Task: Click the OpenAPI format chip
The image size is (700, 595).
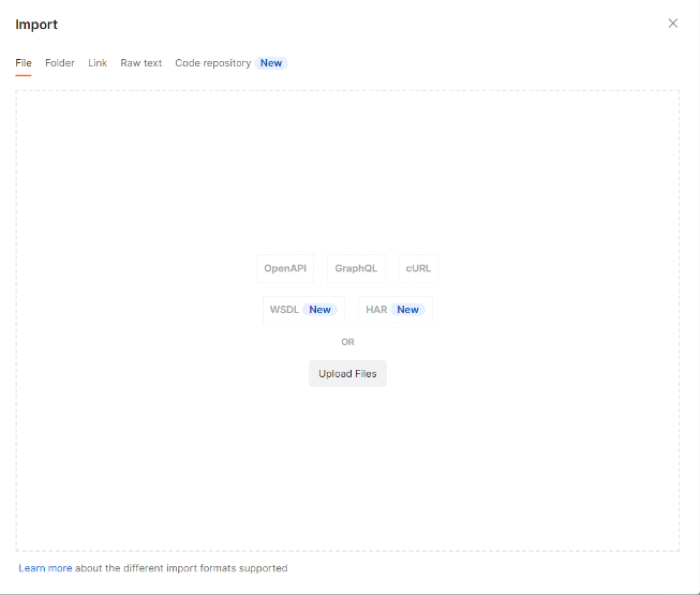Action: pyautogui.click(x=285, y=268)
